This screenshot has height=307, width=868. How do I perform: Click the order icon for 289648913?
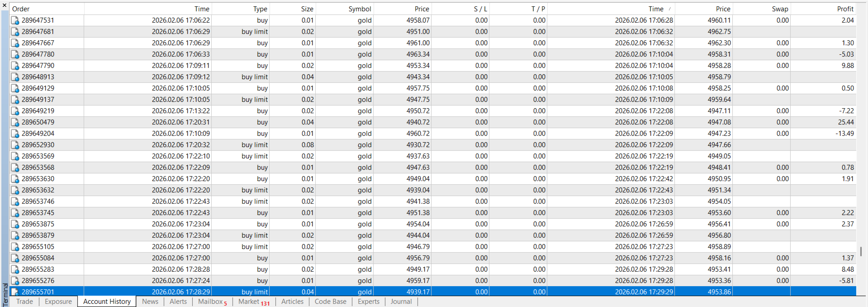click(15, 77)
